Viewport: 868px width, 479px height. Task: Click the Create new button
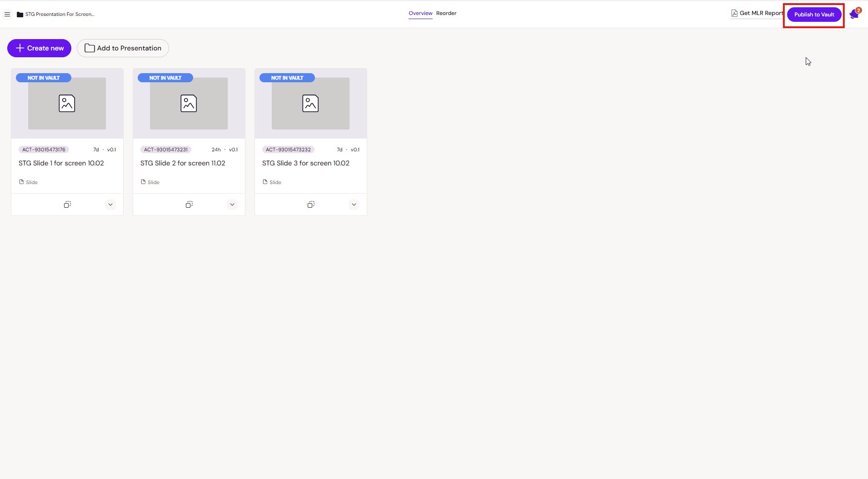coord(40,48)
